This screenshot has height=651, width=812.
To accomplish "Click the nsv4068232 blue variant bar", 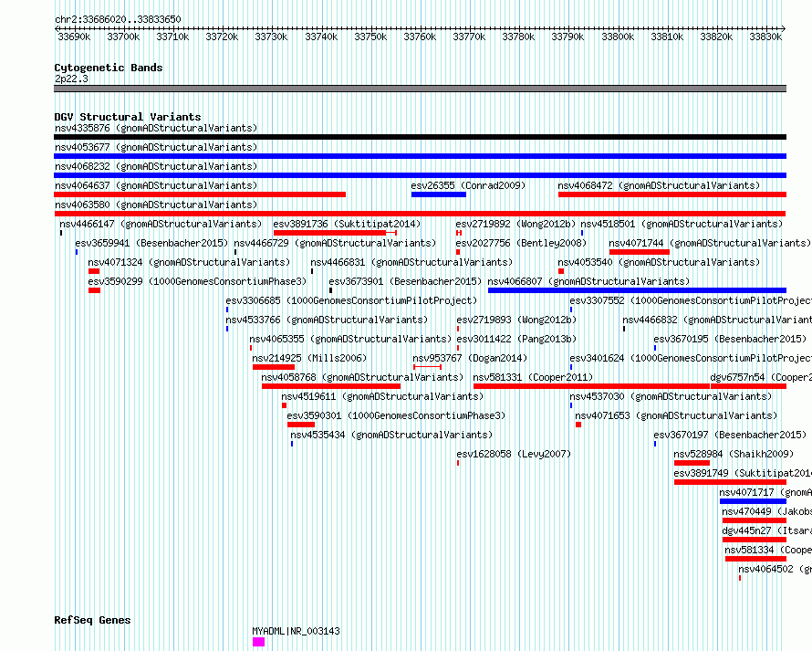I will pyautogui.click(x=420, y=175).
